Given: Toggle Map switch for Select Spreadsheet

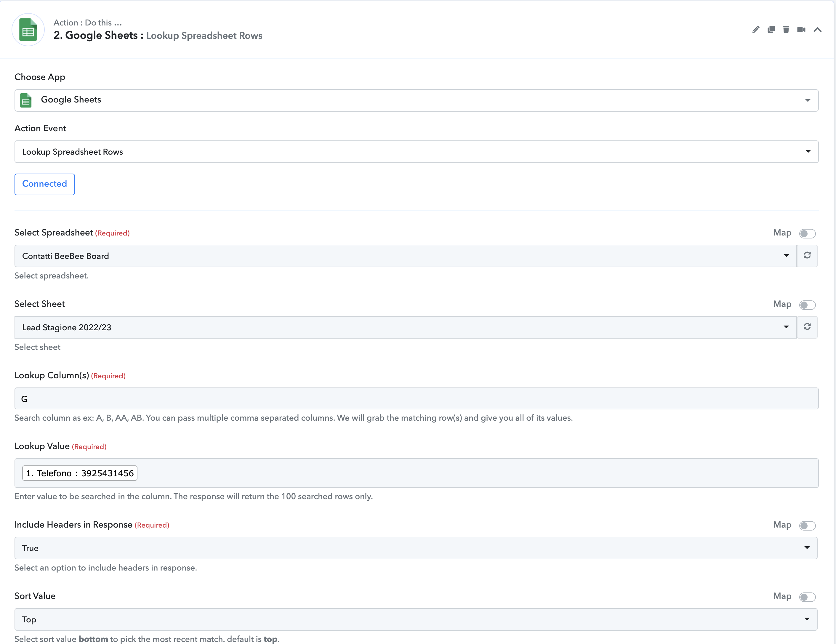Looking at the screenshot, I should point(807,233).
